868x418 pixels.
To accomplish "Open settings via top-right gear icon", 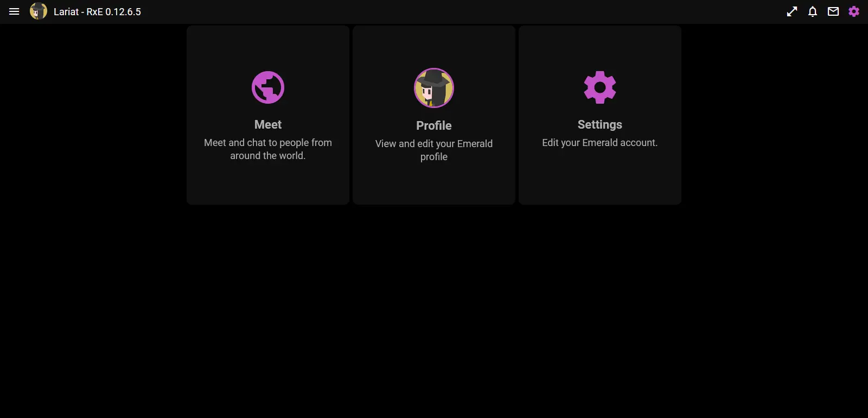I will [854, 11].
